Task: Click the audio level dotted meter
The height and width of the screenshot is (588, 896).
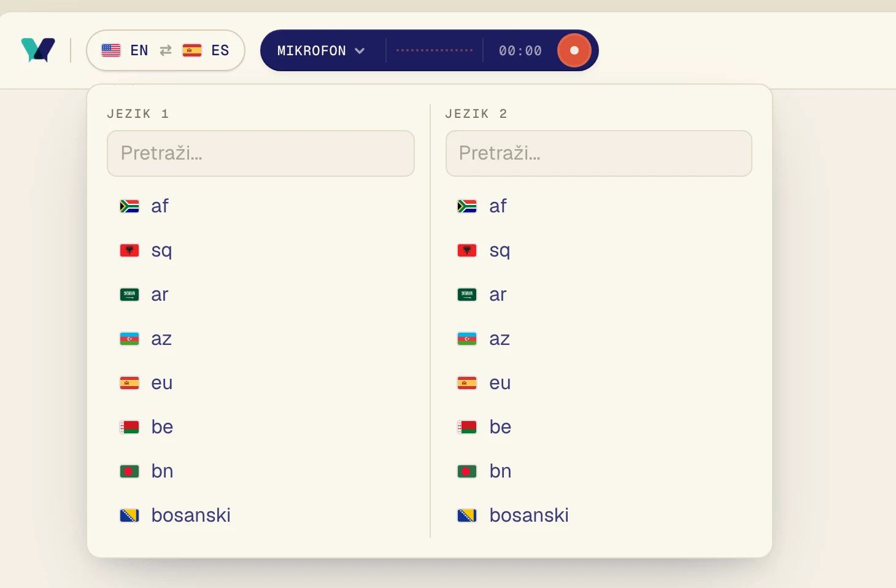Action: tap(434, 50)
